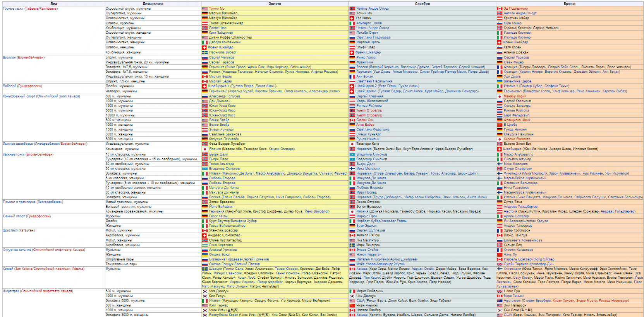Open the Лыжное двоеборье link
Viewport: 644px width, 317px height.
coord(18,144)
